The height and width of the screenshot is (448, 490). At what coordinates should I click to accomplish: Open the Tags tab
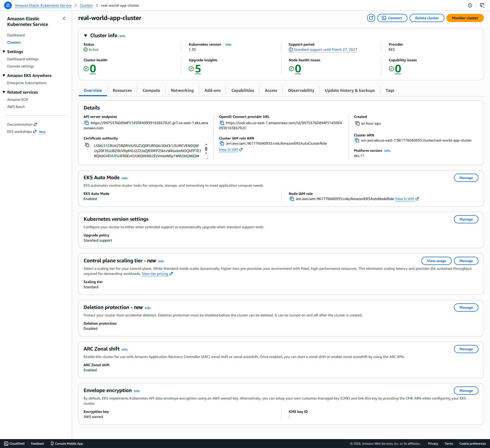[x=390, y=91]
